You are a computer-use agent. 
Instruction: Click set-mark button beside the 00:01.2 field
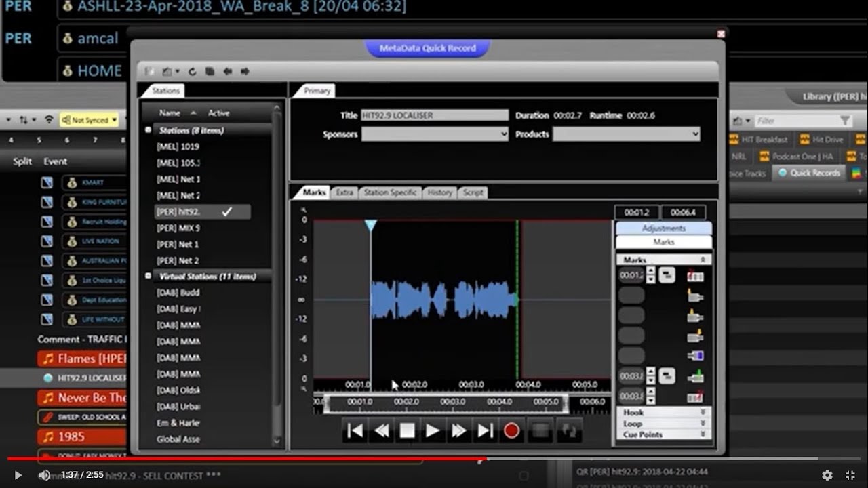667,275
